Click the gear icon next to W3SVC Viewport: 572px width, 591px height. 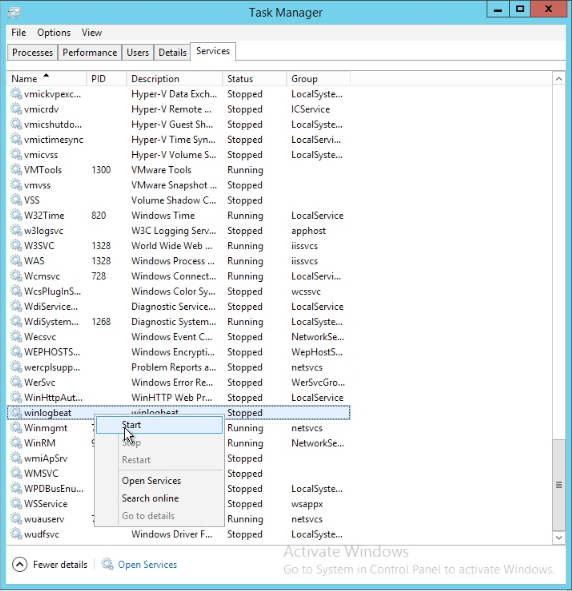[16, 245]
